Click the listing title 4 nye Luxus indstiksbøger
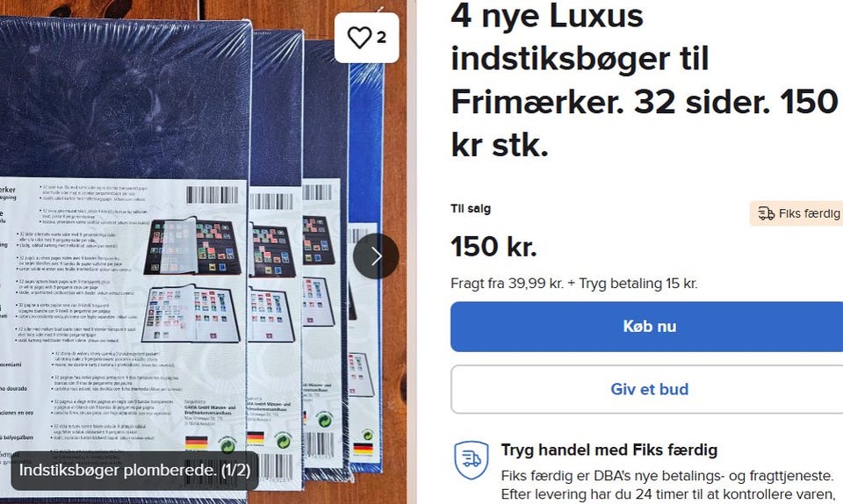This screenshot has width=843, height=504. click(644, 81)
